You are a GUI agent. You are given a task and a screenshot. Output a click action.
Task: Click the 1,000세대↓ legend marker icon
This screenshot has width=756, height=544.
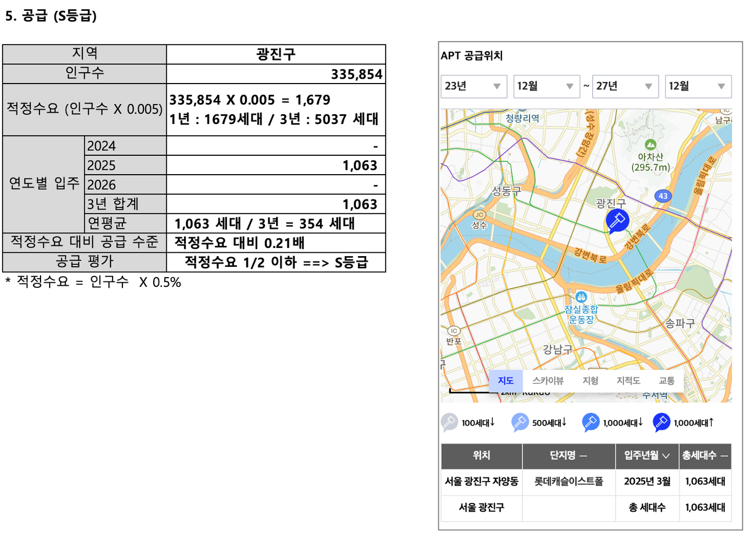(590, 422)
